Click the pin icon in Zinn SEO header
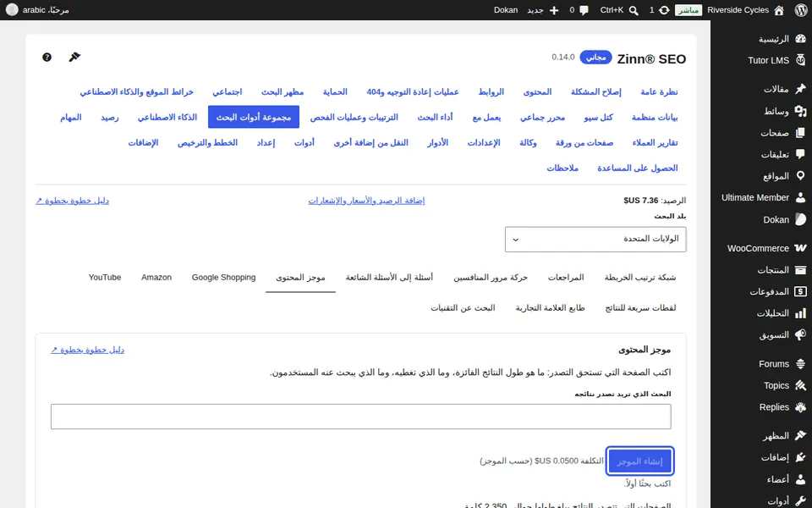812x508 pixels. pos(74,57)
